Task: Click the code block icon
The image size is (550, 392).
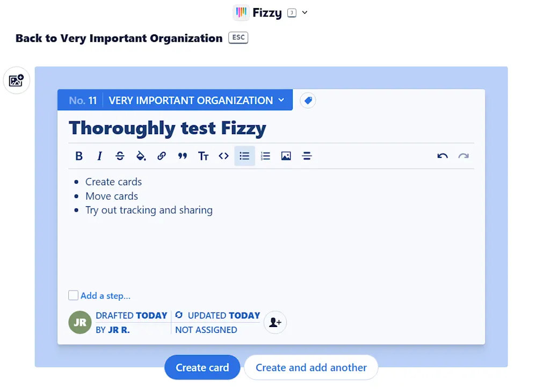Action: (224, 156)
